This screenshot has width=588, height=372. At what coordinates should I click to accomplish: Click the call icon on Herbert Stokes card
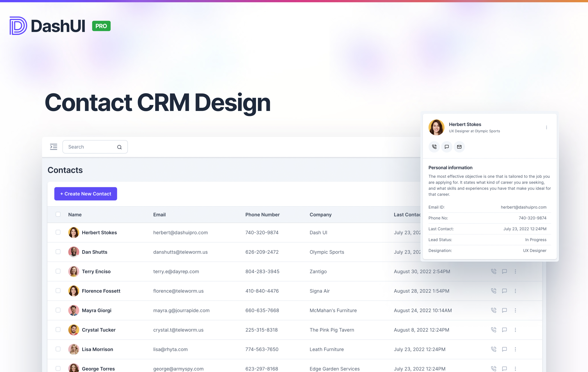[434, 147]
